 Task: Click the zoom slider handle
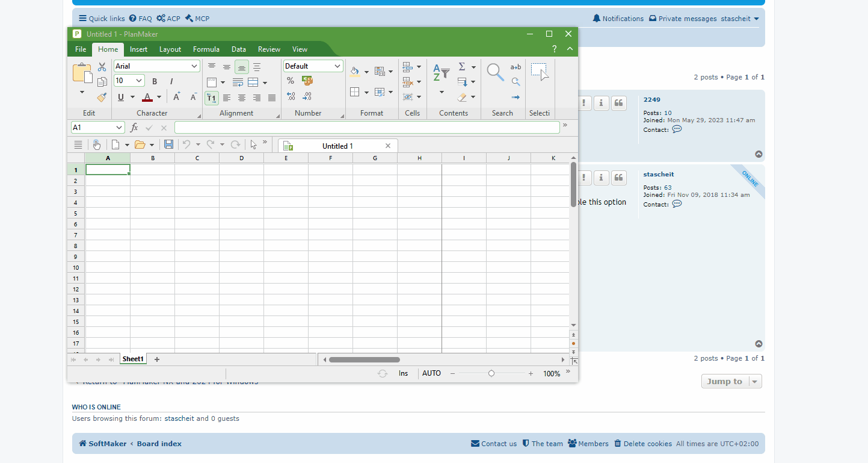tap(491, 373)
